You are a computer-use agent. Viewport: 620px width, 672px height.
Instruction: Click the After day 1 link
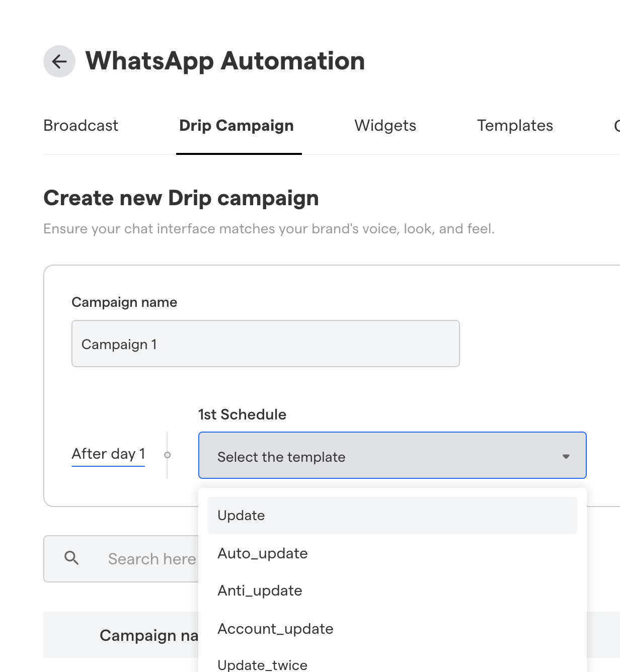(x=108, y=454)
